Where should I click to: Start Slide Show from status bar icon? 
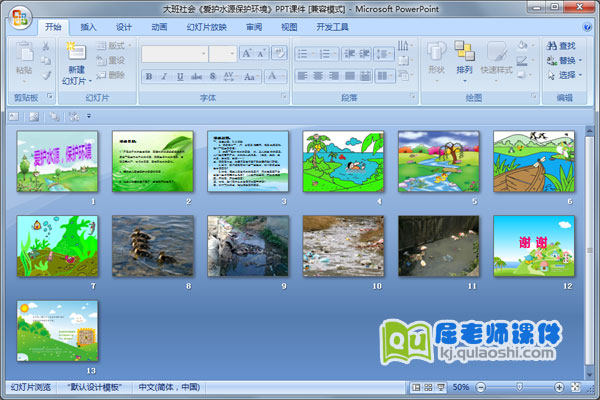pyautogui.click(x=441, y=387)
